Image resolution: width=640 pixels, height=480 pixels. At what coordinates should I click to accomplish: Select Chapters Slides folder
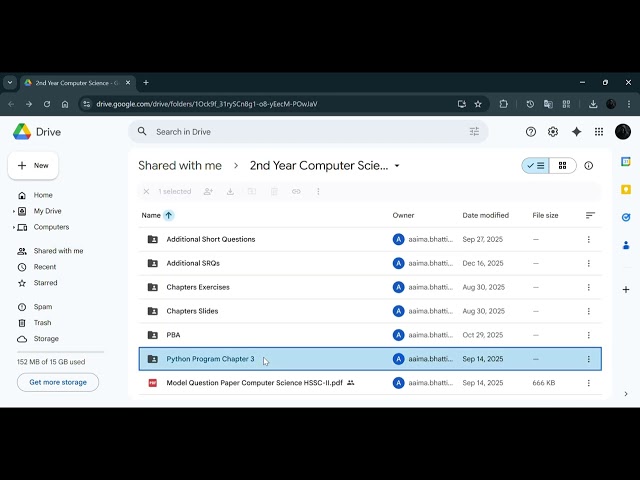click(370, 311)
